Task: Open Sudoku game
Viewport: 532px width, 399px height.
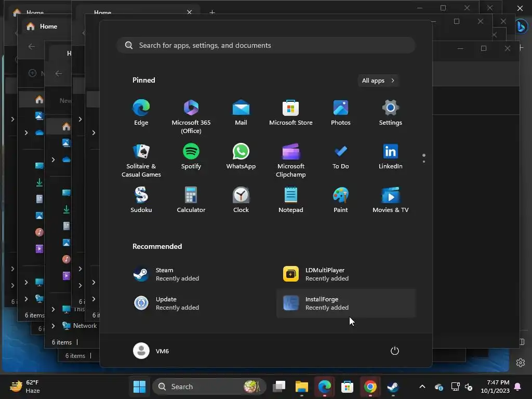Action: (x=141, y=200)
